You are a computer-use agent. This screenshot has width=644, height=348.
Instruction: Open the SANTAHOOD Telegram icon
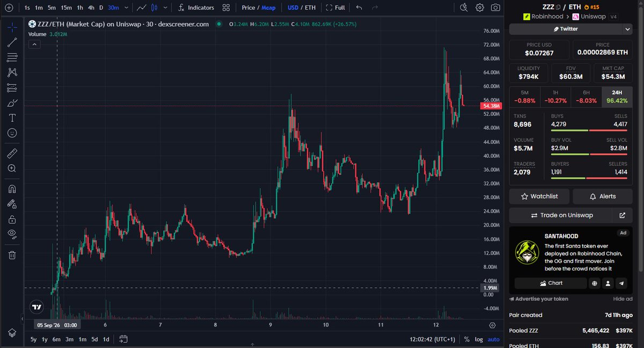point(621,283)
